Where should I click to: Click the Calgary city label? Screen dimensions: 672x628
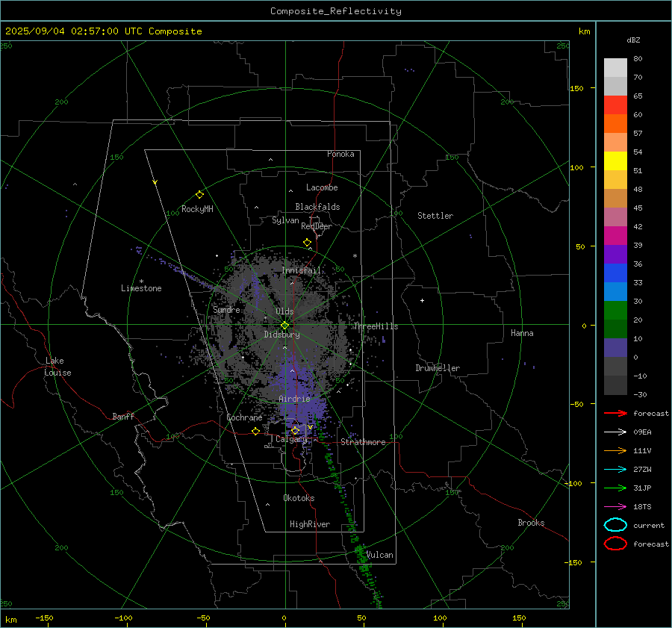[x=291, y=439]
